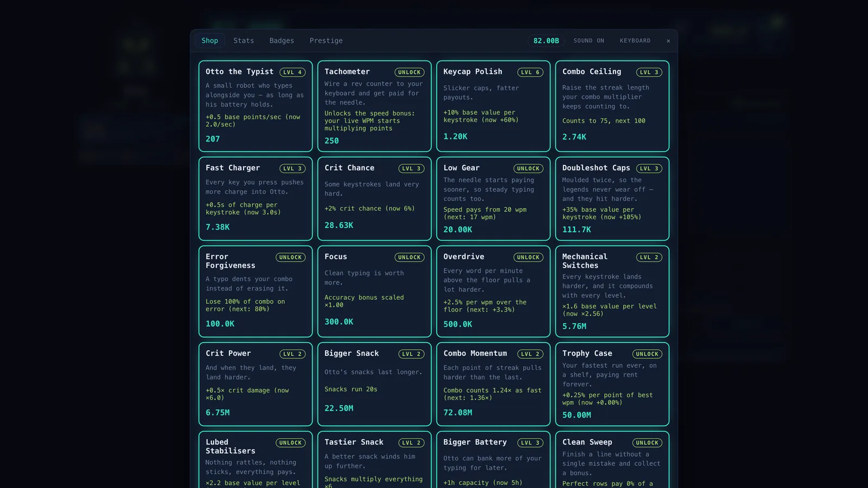The image size is (868, 488).
Task: Buy the Mechanical Switches upgrade
Action: [612, 291]
